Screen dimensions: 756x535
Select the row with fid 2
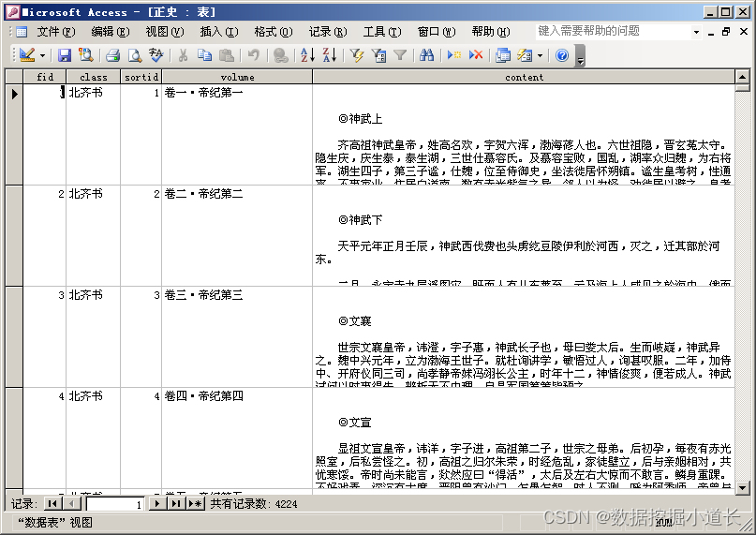pyautogui.click(x=14, y=235)
